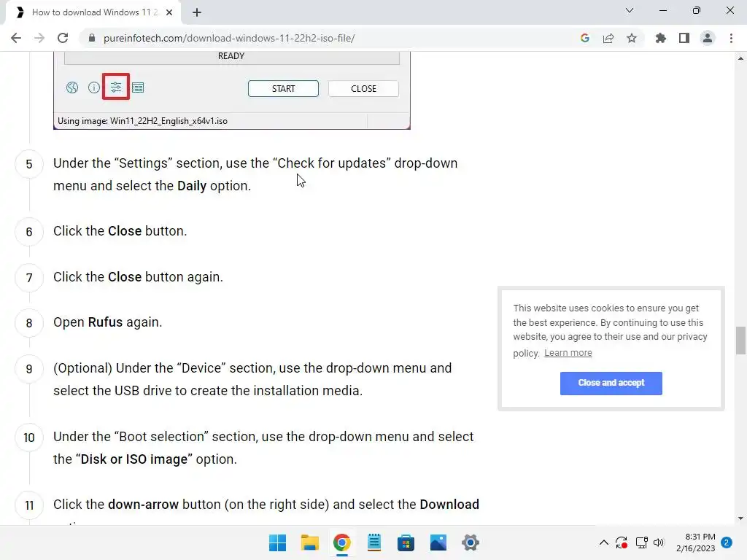Click the scrollbar down arrow
Viewport: 747px width, 560px height.
(740, 518)
